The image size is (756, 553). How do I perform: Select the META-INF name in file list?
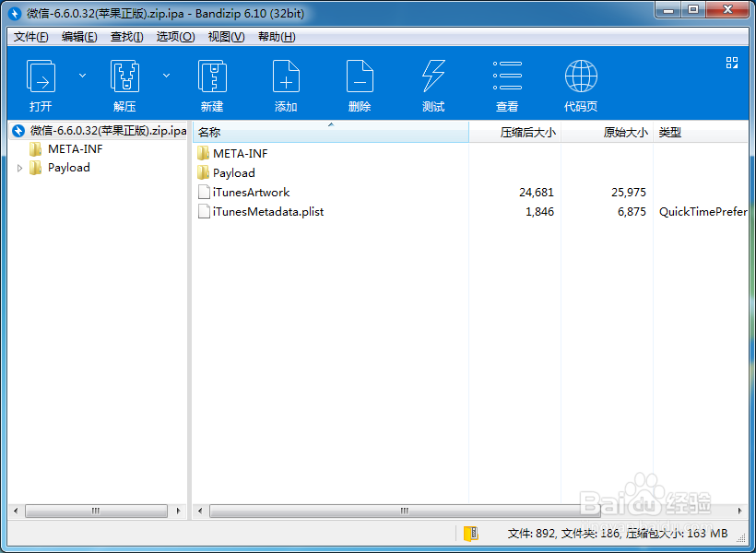click(x=240, y=153)
